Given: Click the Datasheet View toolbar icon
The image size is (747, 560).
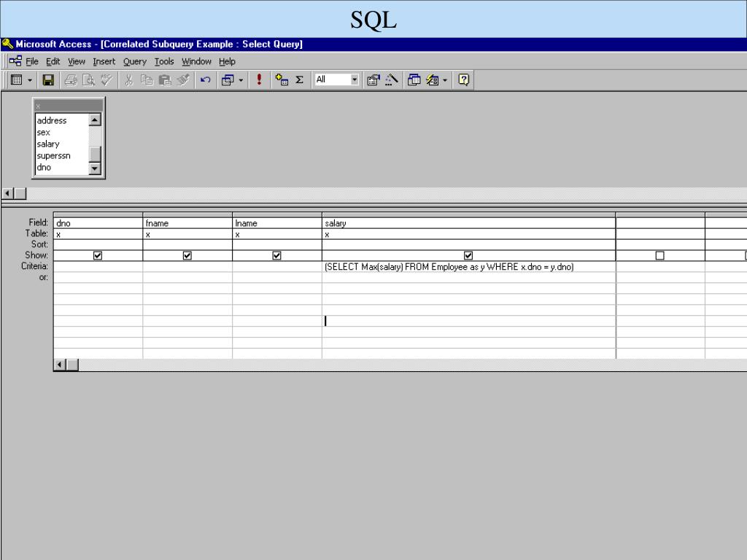Looking at the screenshot, I should point(17,80).
